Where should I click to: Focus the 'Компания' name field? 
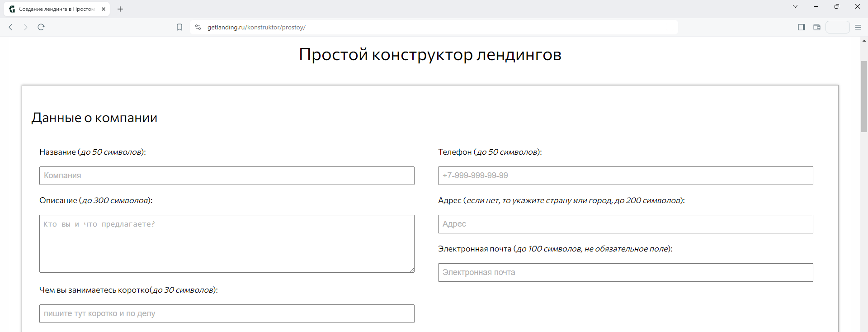[227, 175]
